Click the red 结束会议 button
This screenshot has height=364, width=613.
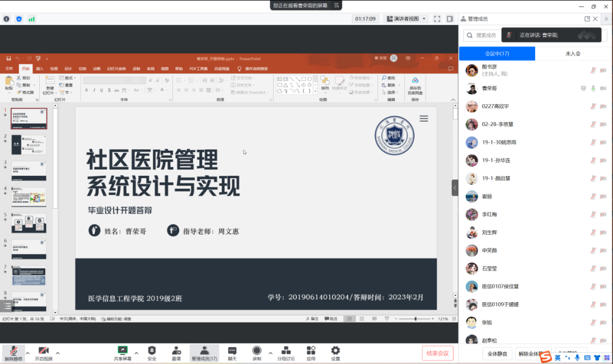tap(438, 353)
